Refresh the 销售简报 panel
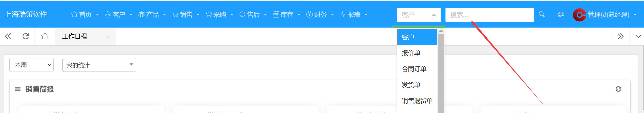This screenshot has width=644, height=113. click(x=618, y=89)
